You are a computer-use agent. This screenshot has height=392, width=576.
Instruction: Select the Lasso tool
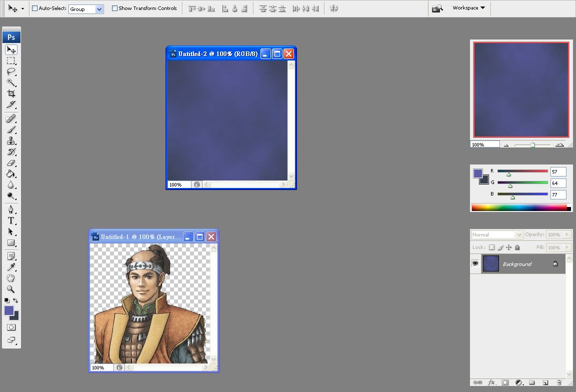pyautogui.click(x=11, y=71)
